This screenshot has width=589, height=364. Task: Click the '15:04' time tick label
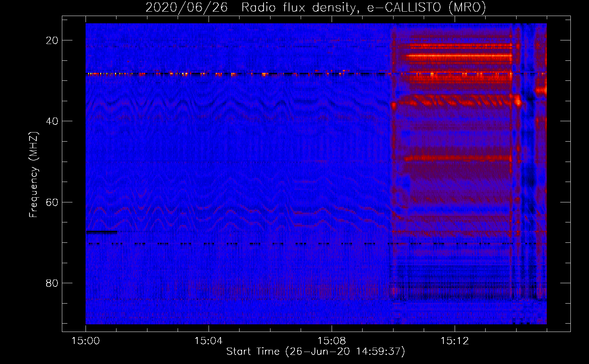click(208, 341)
